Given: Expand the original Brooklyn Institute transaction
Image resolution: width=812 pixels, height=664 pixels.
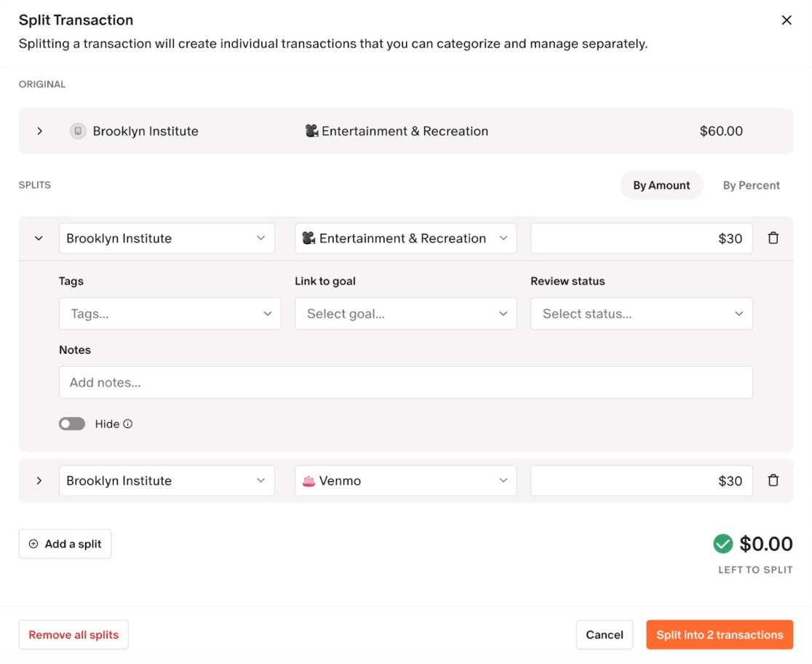Looking at the screenshot, I should (39, 131).
